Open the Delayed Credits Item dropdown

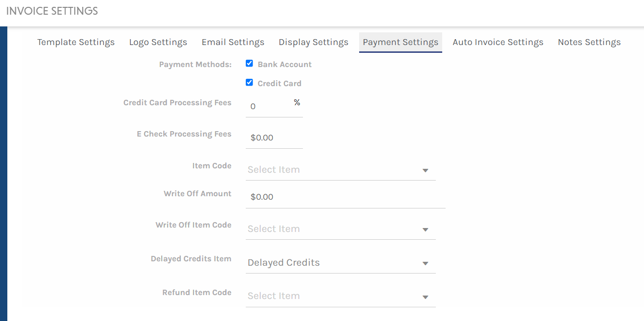(341, 263)
